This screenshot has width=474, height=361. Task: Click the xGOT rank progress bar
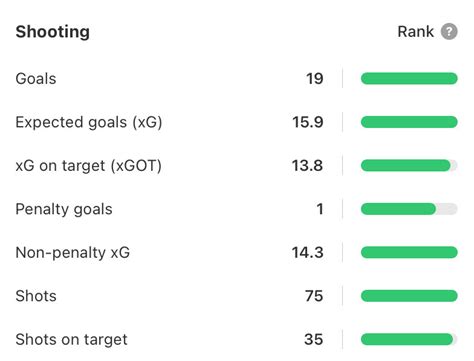(x=409, y=165)
